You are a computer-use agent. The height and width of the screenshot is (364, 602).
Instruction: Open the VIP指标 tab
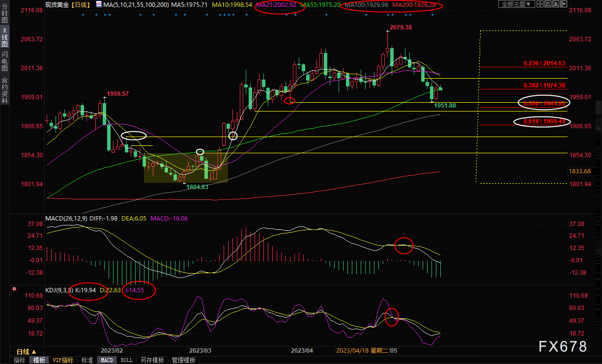(x=63, y=360)
